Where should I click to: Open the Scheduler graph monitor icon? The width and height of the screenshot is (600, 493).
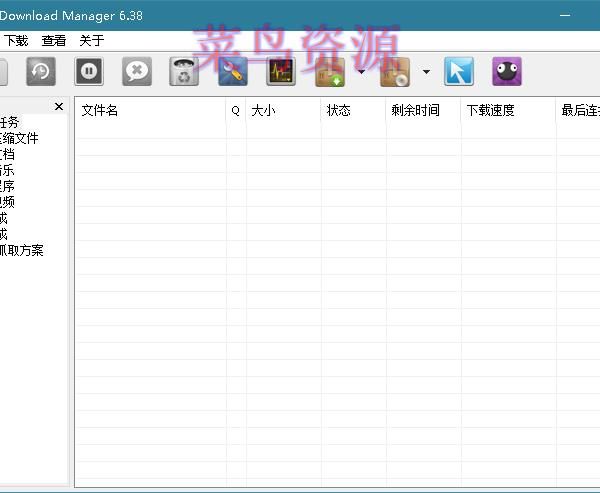click(x=281, y=71)
